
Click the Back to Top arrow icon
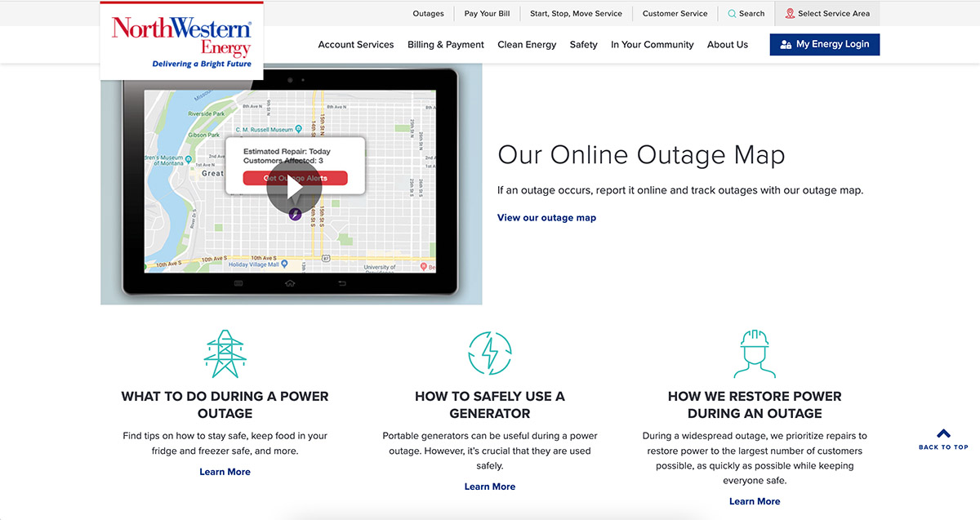pos(943,433)
